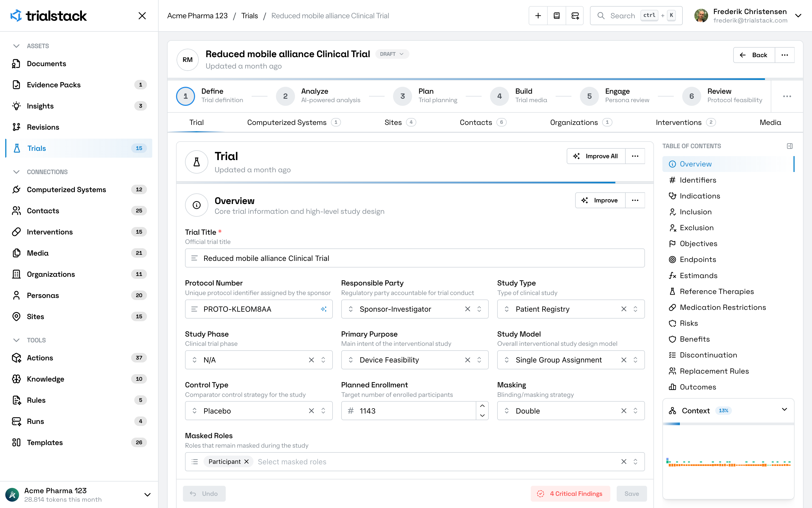This screenshot has height=508, width=812.
Task: Open sidebar Interventions entry
Action: click(x=79, y=232)
